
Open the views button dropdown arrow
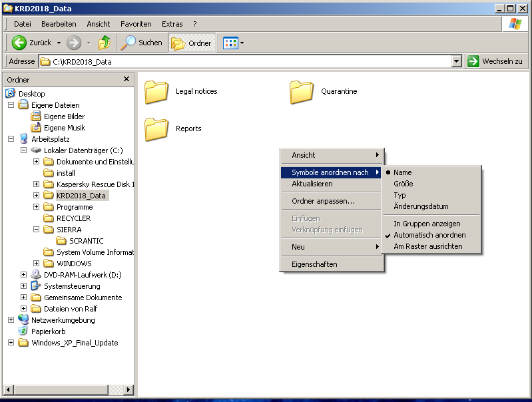coord(242,43)
